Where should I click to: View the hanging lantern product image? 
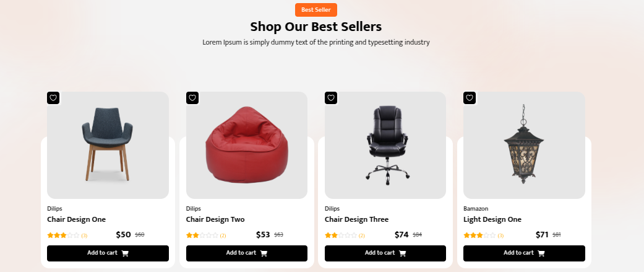524,145
